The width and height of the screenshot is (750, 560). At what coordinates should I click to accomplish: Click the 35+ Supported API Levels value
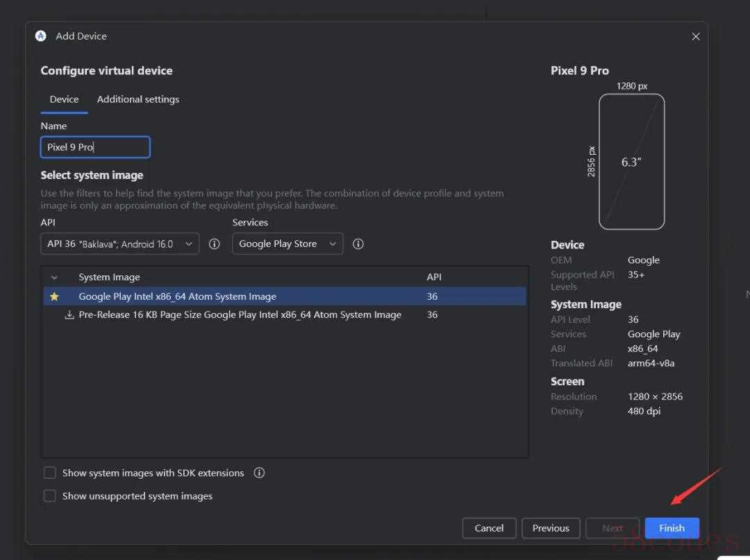(635, 275)
